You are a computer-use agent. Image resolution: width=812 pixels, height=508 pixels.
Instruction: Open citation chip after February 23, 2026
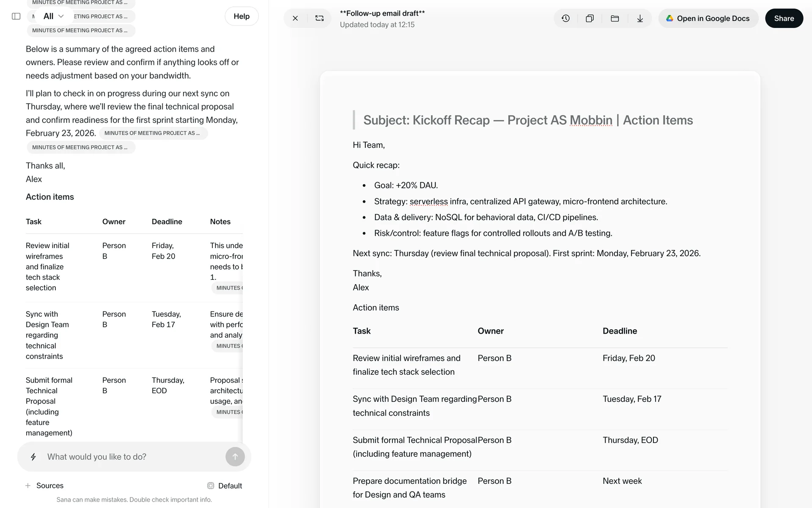pyautogui.click(x=153, y=133)
